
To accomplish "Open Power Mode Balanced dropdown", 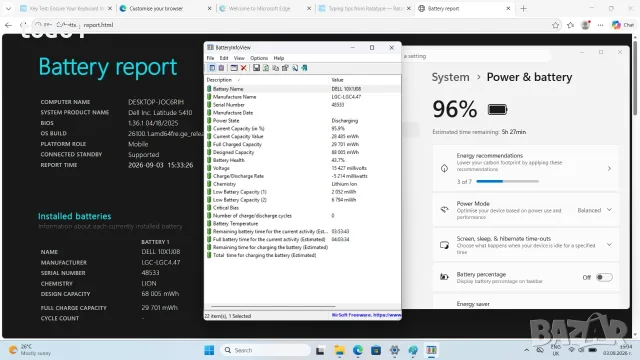I will click(595, 210).
